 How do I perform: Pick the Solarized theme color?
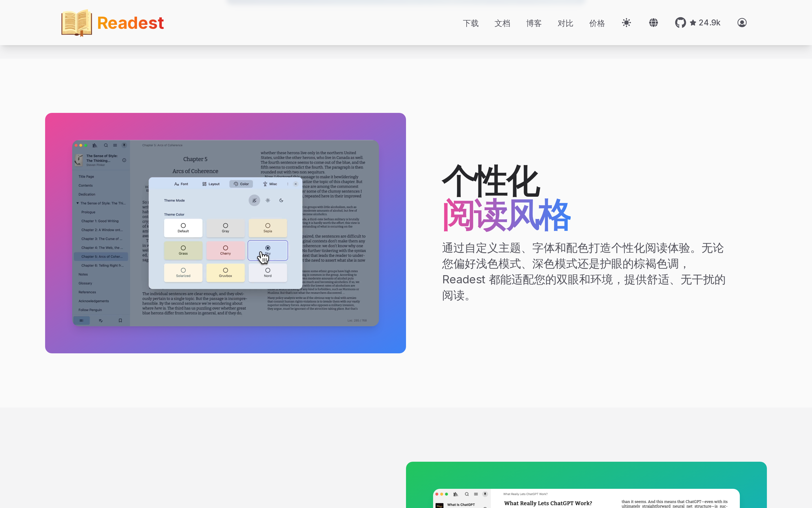(x=183, y=273)
